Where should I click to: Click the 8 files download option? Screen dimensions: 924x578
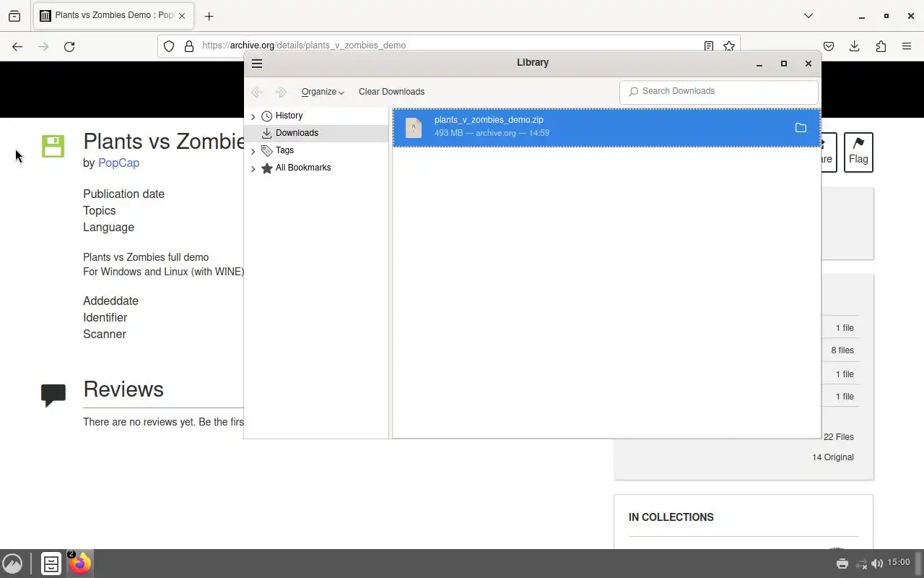(842, 350)
